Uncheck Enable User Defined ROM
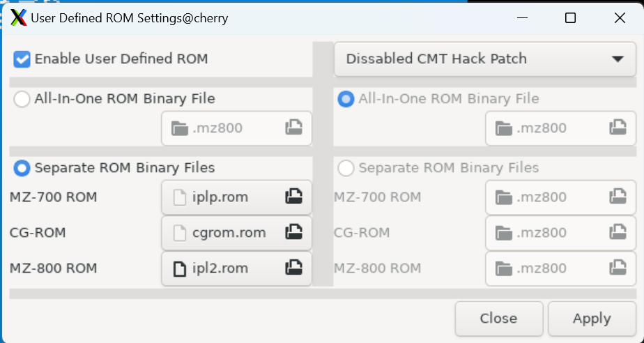 (22, 59)
